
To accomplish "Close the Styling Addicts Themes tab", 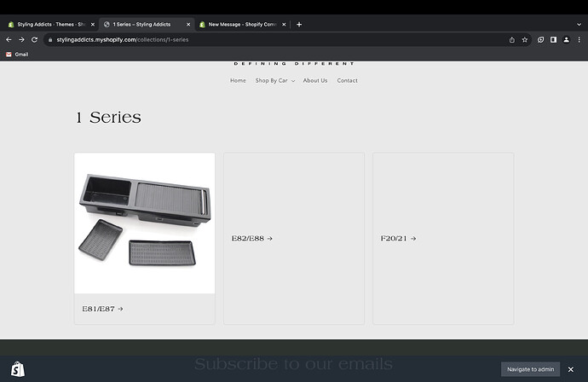I will point(93,25).
